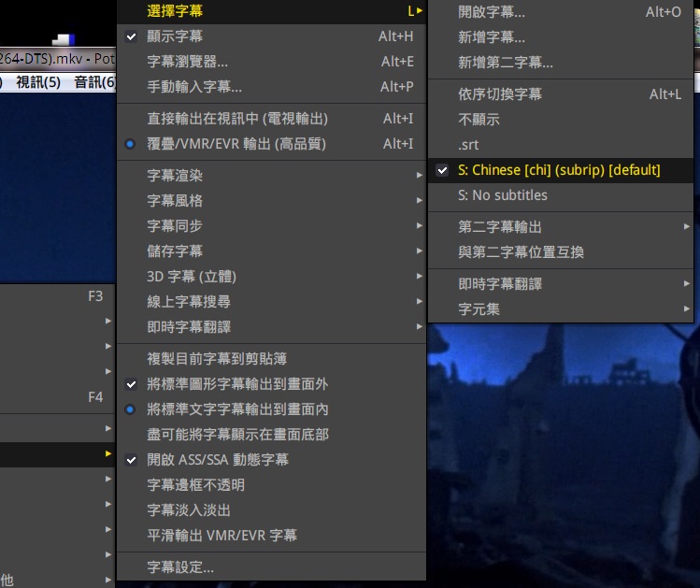Image resolution: width=700 pixels, height=588 pixels.
Task: Expand the 字幕同步 submenu
Action: [x=271, y=226]
